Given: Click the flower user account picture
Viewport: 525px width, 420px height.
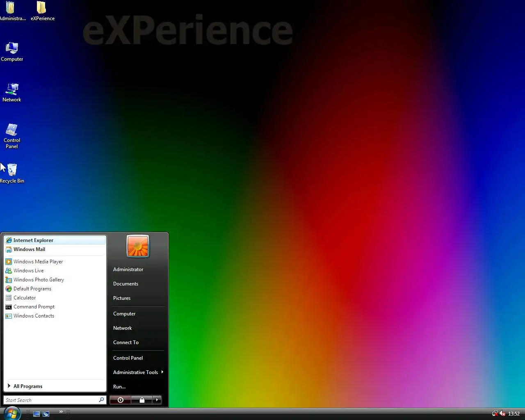Looking at the screenshot, I should tap(138, 246).
